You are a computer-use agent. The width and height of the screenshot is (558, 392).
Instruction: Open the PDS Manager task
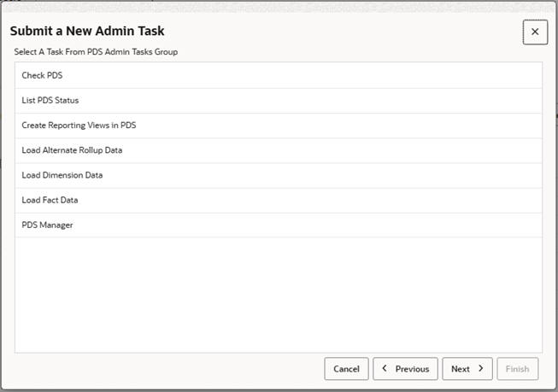pos(47,225)
